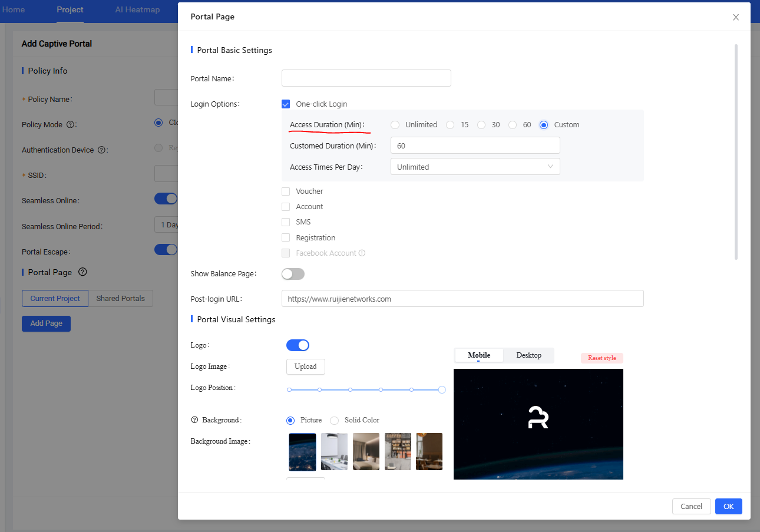This screenshot has height=532, width=760.
Task: Click the Post-login URL field
Action: (462, 299)
